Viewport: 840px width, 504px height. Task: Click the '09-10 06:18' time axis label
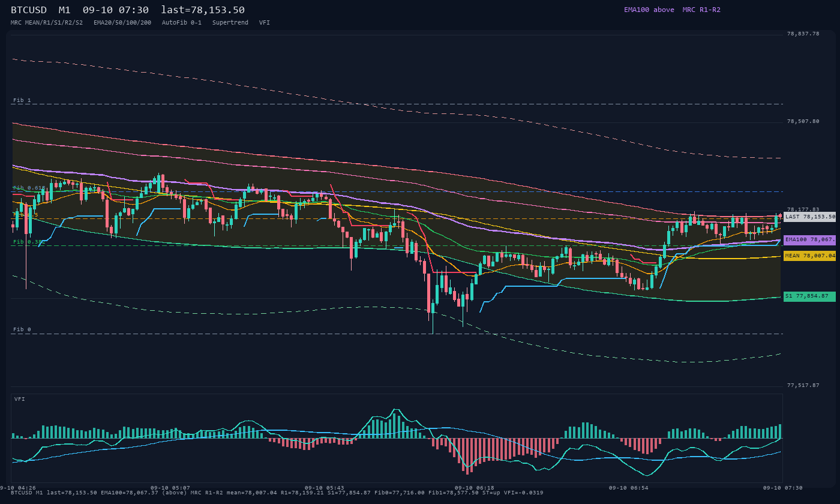click(475, 488)
